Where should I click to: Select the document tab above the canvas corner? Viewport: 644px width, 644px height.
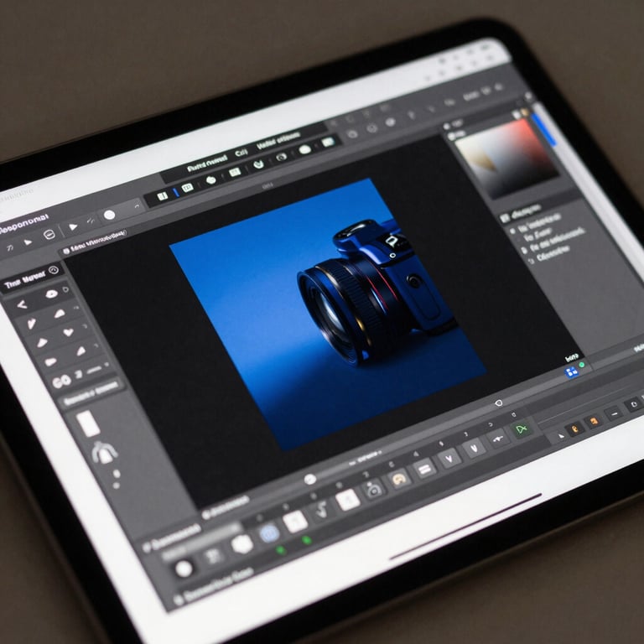pos(95,242)
